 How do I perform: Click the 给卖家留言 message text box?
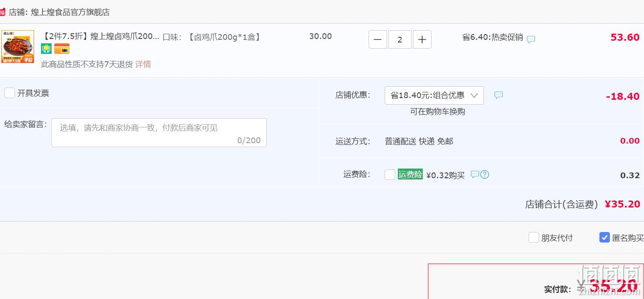click(x=159, y=133)
